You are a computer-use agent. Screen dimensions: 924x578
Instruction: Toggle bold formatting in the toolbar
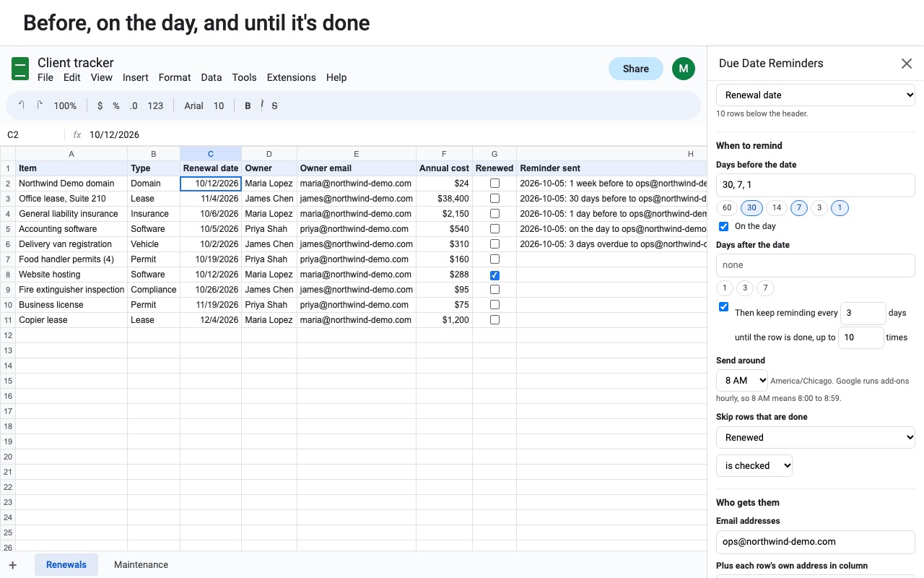[x=248, y=105]
